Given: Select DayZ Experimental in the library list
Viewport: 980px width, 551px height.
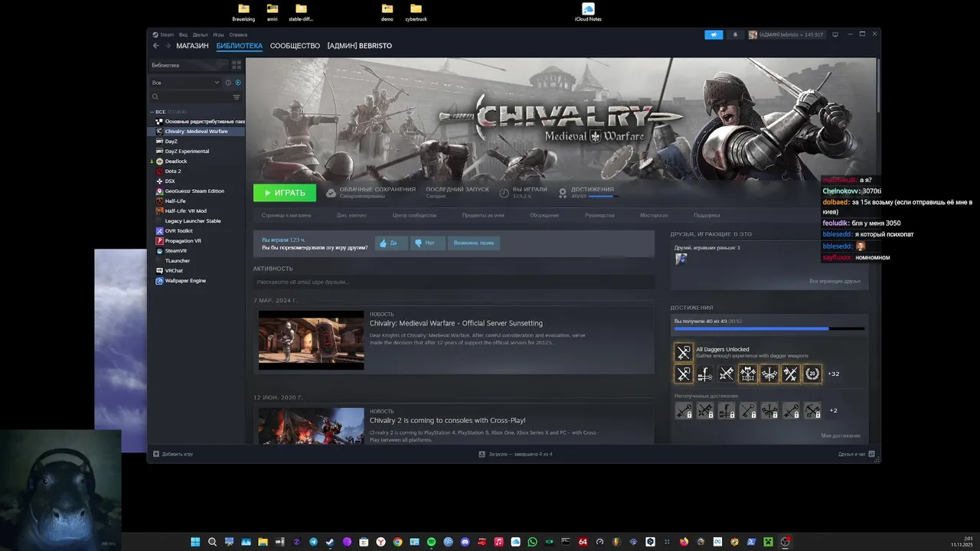Looking at the screenshot, I should tap(196, 152).
